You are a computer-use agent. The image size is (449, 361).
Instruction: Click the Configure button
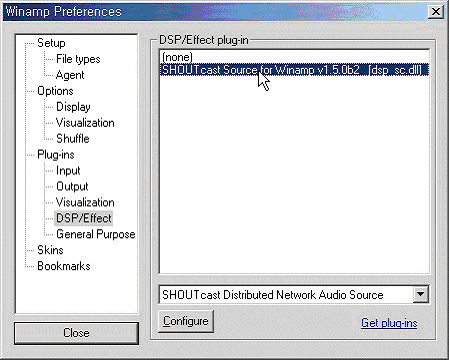point(186,321)
